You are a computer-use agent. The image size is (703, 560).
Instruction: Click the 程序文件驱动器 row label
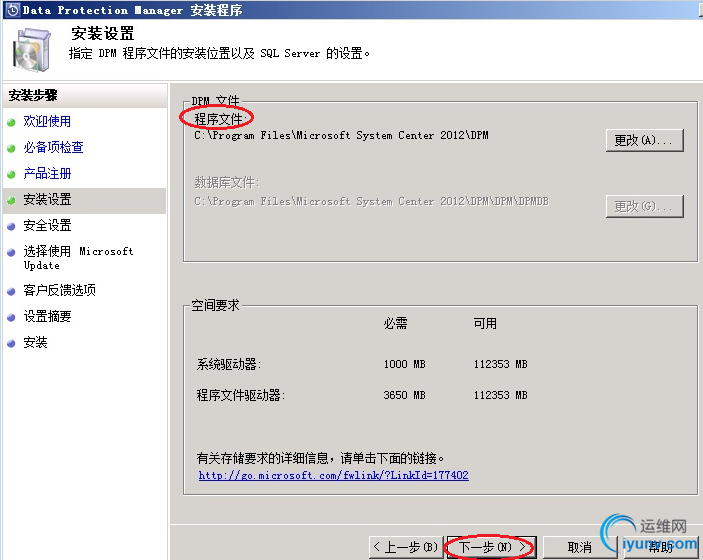coord(241,395)
